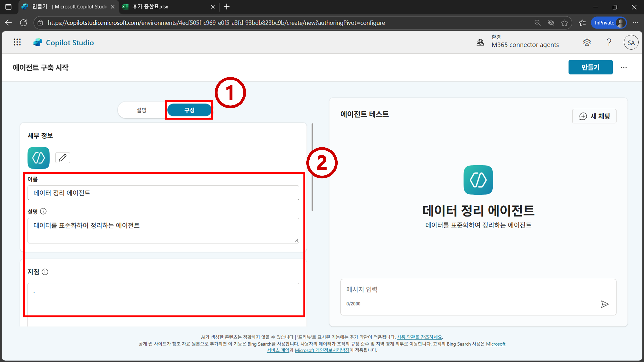Click the help question mark icon
Viewport: 644px width, 362px height.
point(609,42)
